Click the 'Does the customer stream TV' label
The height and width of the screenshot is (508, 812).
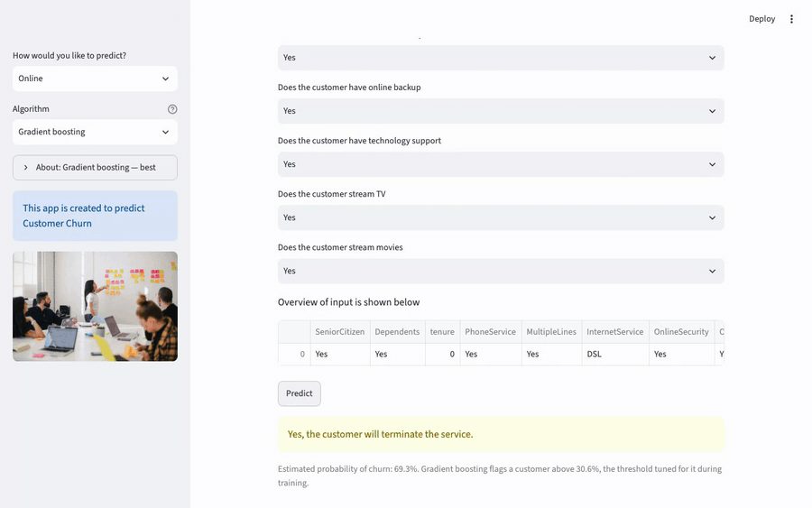pyautogui.click(x=331, y=194)
